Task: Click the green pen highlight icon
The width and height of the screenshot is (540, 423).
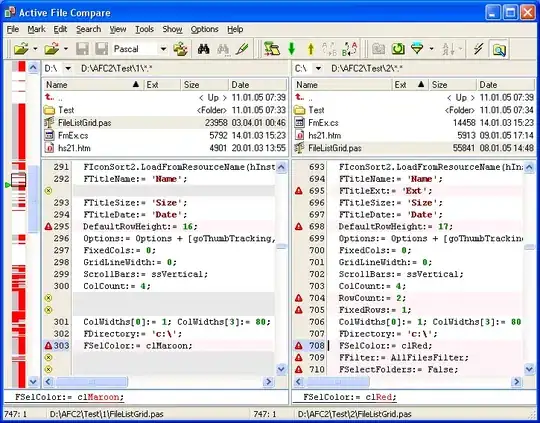Action: click(x=242, y=49)
